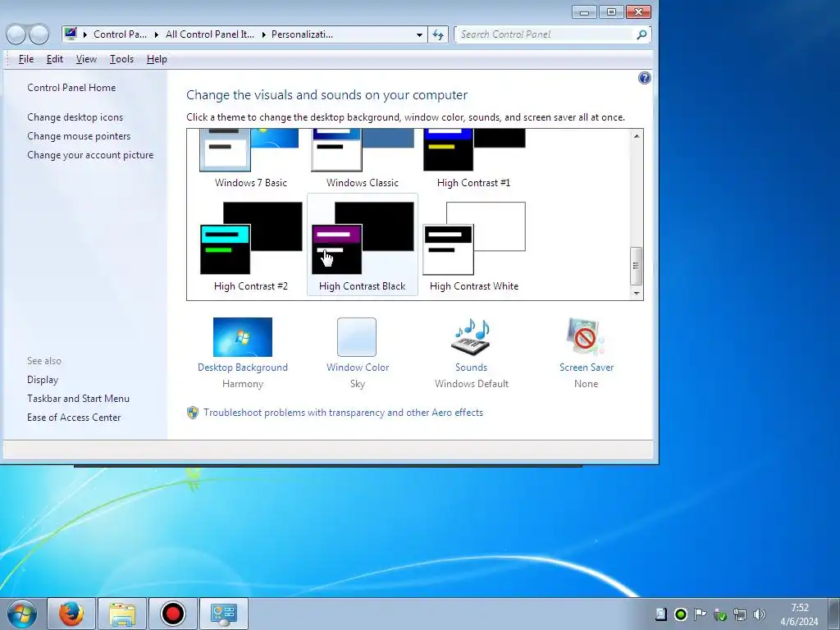Image resolution: width=840 pixels, height=630 pixels.
Task: Click Troubleshoot problems with transparency link
Action: coord(344,413)
